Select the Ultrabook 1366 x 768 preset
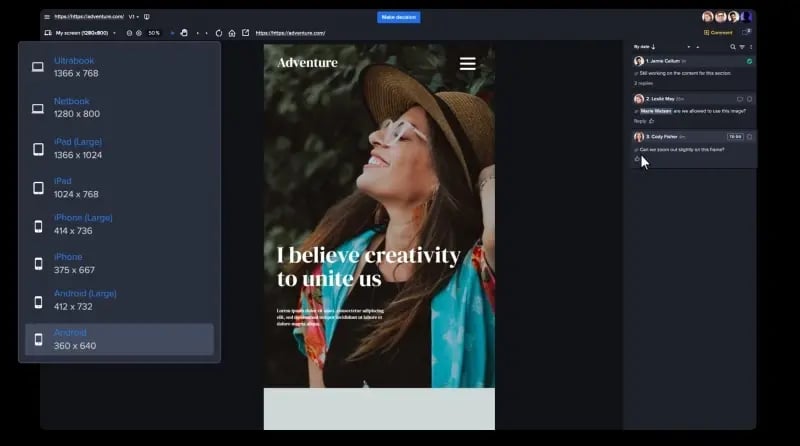Image resolution: width=800 pixels, height=446 pixels. click(x=119, y=67)
